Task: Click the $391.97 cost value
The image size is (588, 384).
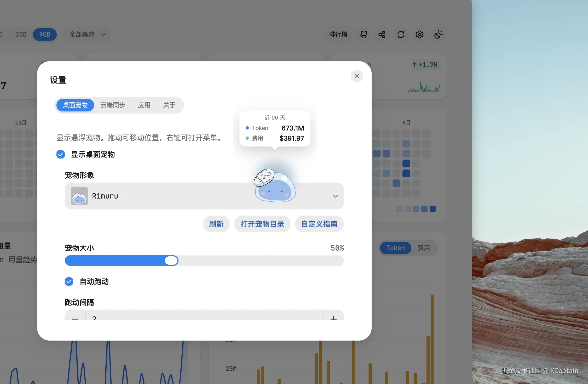Action: [292, 138]
